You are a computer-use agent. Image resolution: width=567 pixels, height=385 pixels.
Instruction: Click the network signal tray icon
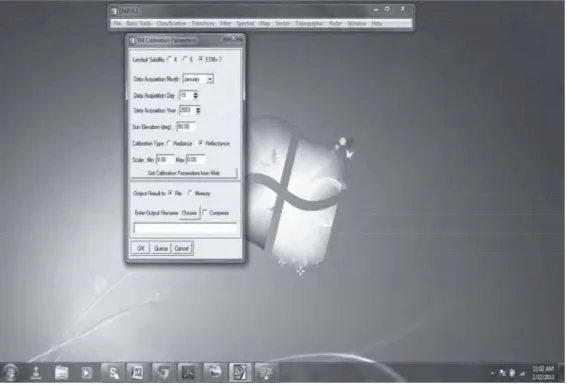coord(522,373)
